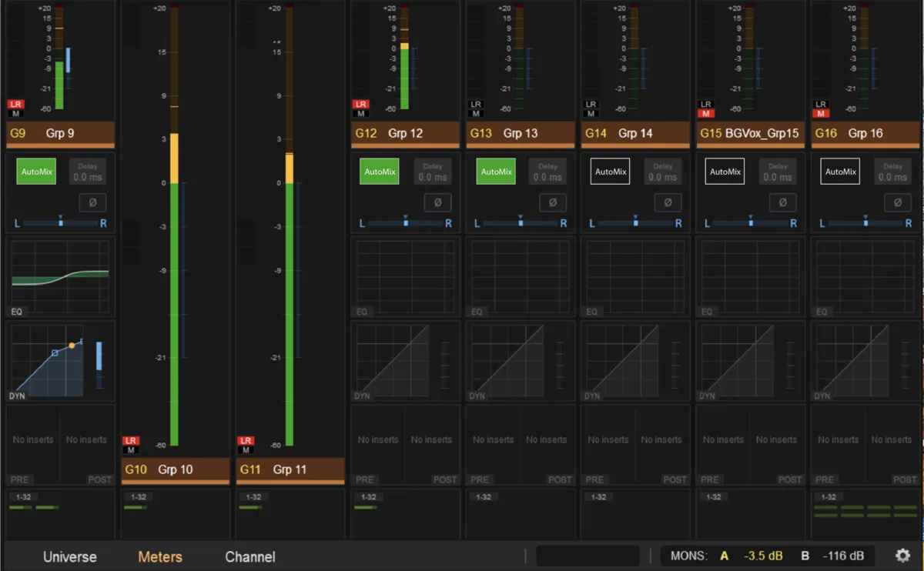Image resolution: width=924 pixels, height=571 pixels.
Task: Select the G14 Grp 14 channel name
Action: (635, 133)
